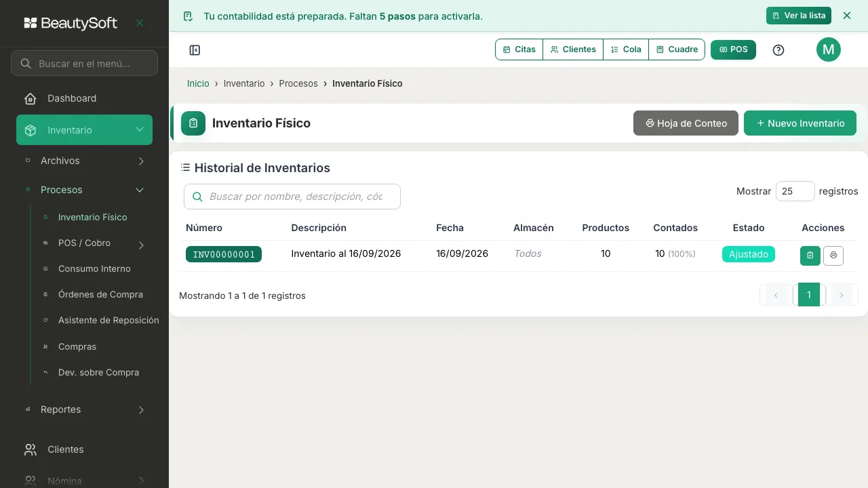Image resolution: width=868 pixels, height=488 pixels.
Task: Open the user avatar M menu
Action: 829,49
